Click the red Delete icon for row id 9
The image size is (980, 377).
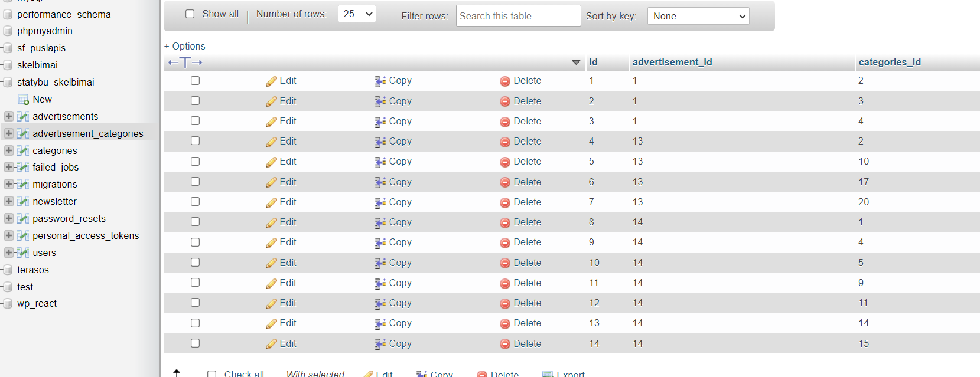click(x=505, y=243)
